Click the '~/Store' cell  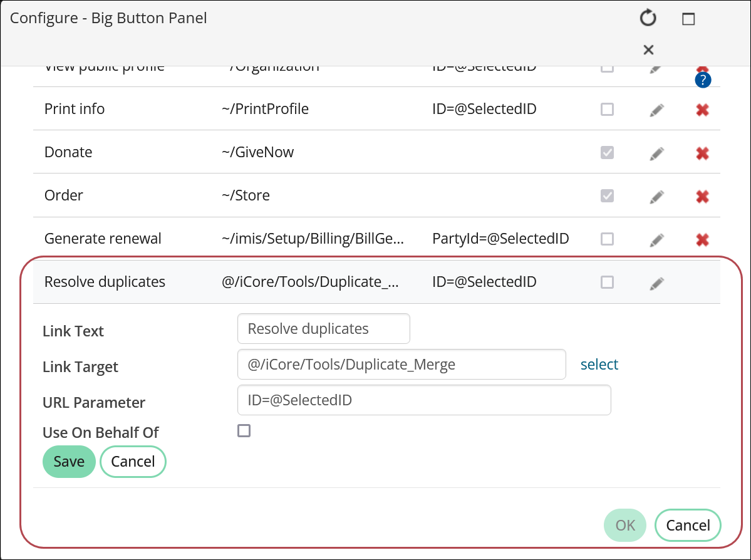pyautogui.click(x=246, y=195)
